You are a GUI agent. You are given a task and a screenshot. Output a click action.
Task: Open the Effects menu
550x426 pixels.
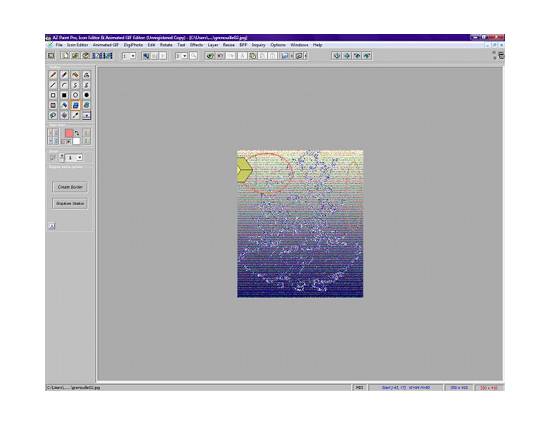coord(196,45)
